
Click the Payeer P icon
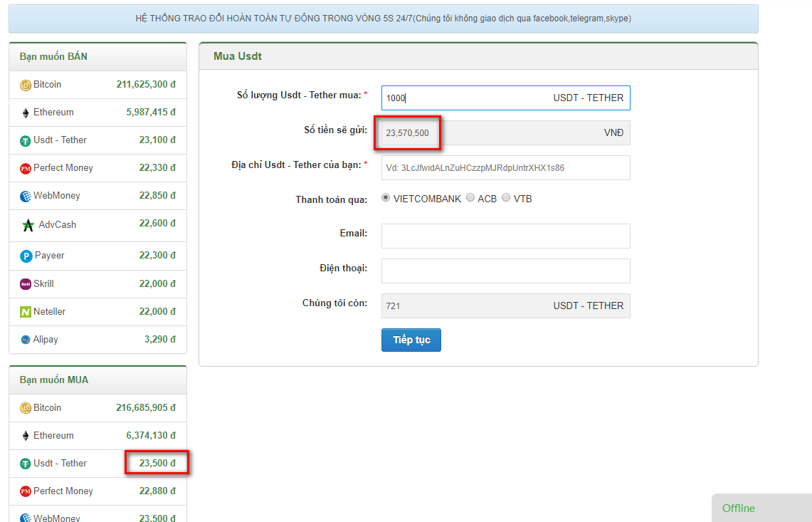click(x=26, y=256)
